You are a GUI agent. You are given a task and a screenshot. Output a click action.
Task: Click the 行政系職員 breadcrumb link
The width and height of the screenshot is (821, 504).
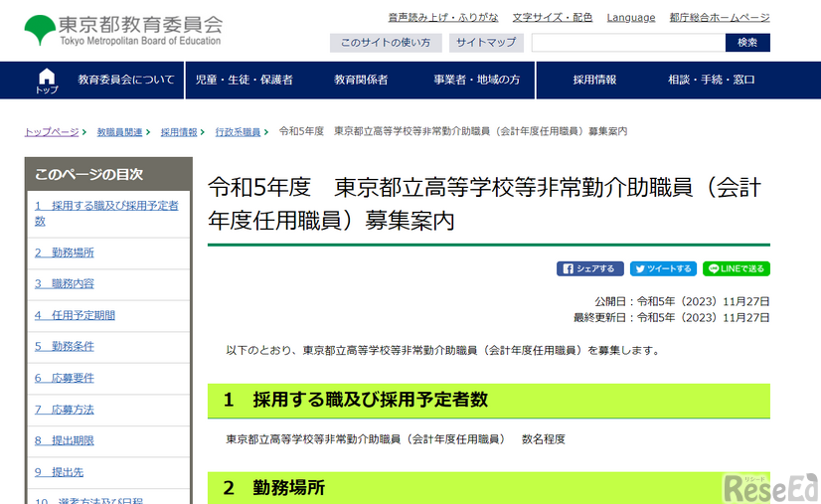tap(238, 131)
